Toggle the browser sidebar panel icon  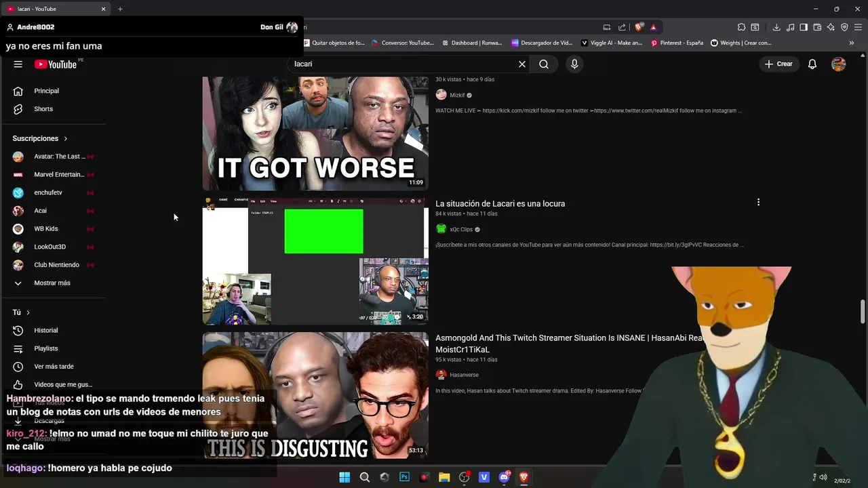804,27
